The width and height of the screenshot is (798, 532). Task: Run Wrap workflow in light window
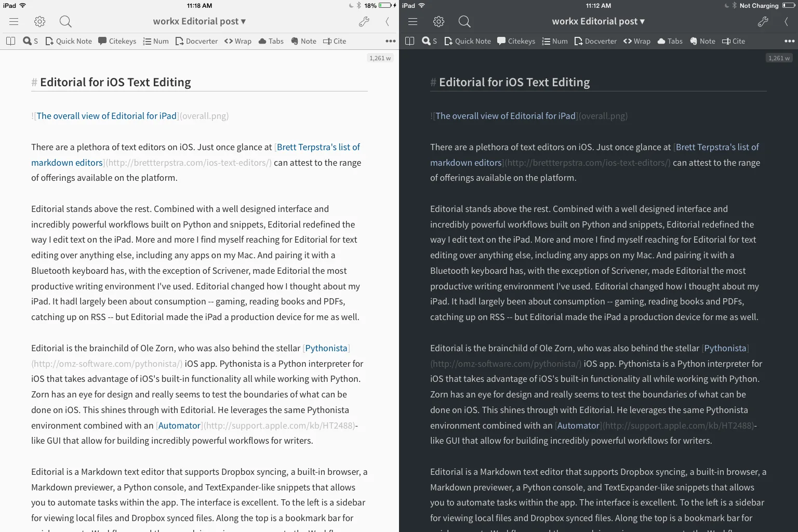click(x=238, y=41)
